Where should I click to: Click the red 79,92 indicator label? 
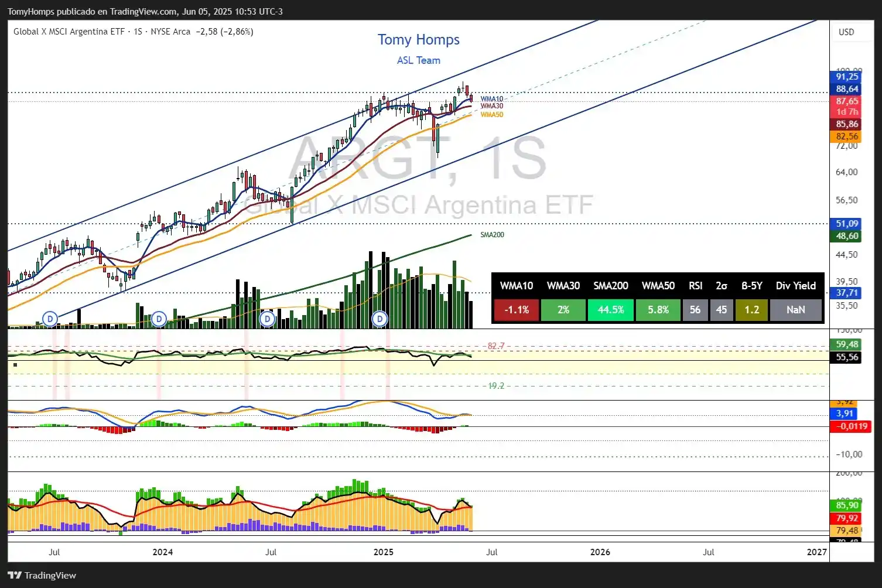click(846, 518)
